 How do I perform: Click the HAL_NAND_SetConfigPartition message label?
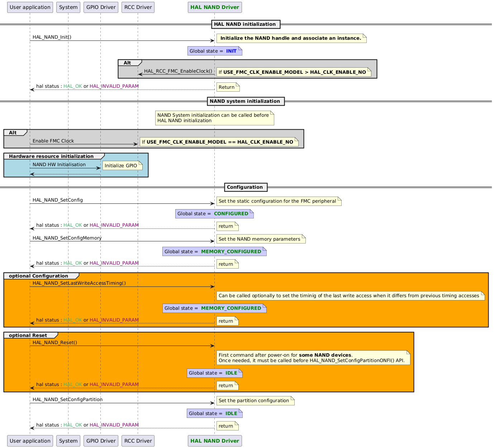[67, 400]
